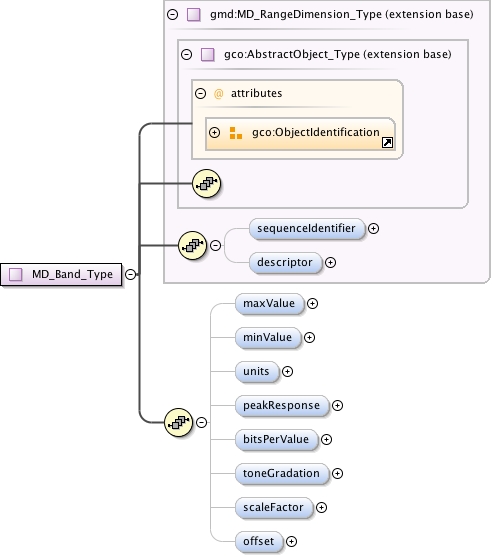
Task: Click gco:AbstractObject_Type (extension base) label
Action: [338, 54]
